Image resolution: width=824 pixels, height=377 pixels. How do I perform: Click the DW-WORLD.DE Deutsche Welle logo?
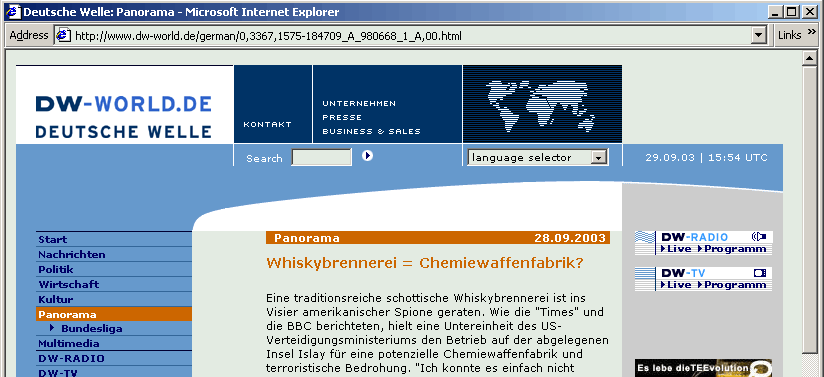124,117
